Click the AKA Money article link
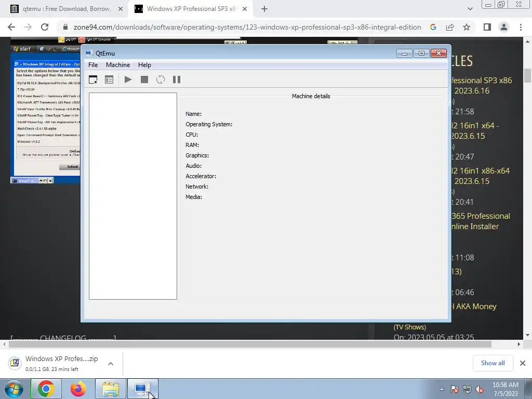Viewport: 532px width, 399px height. point(474,307)
